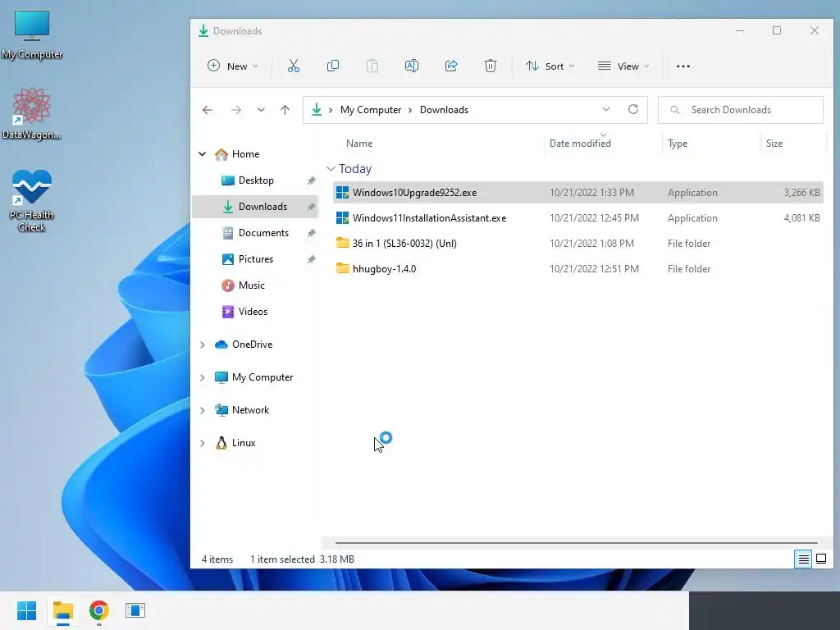840x630 pixels.
Task: Select My Computer desktop icon
Action: 32,35
